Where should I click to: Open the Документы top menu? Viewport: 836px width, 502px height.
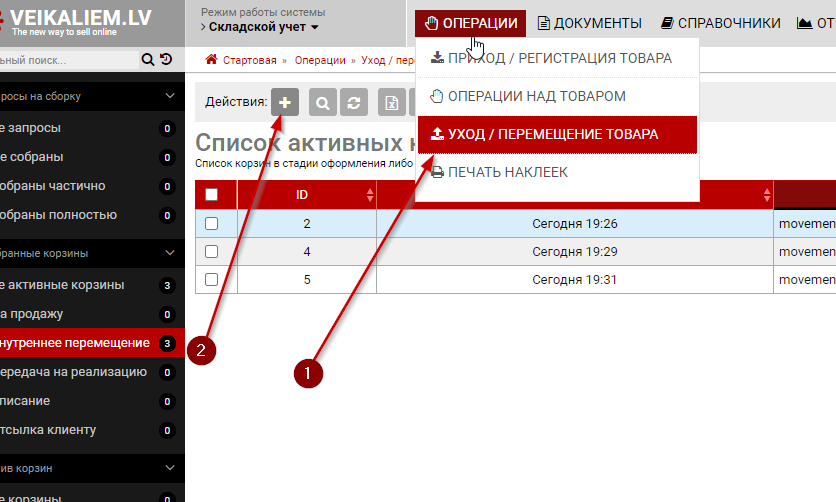click(x=589, y=23)
